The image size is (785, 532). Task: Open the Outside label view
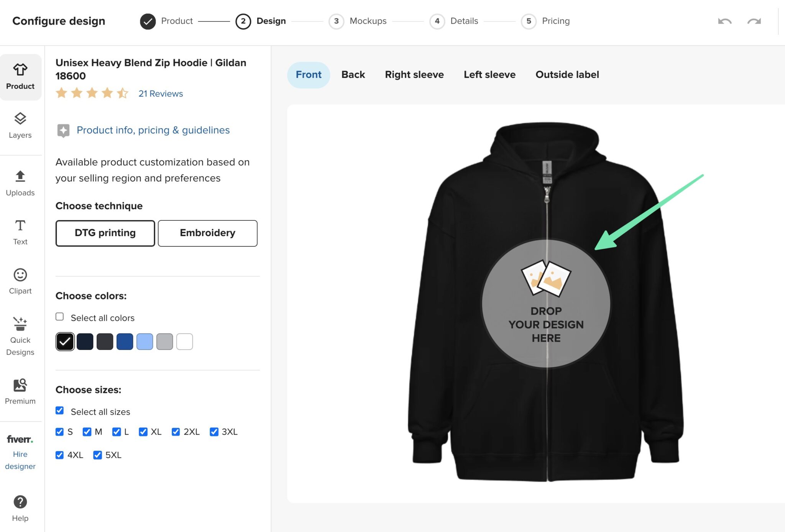tap(567, 74)
